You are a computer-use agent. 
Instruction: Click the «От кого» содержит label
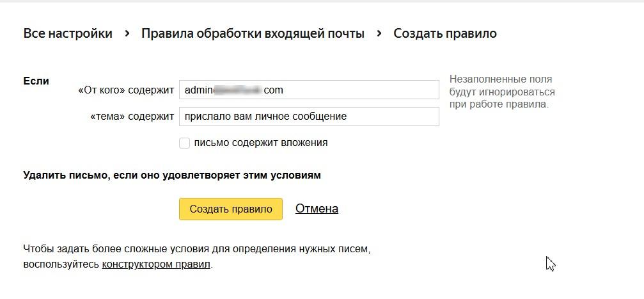point(125,90)
